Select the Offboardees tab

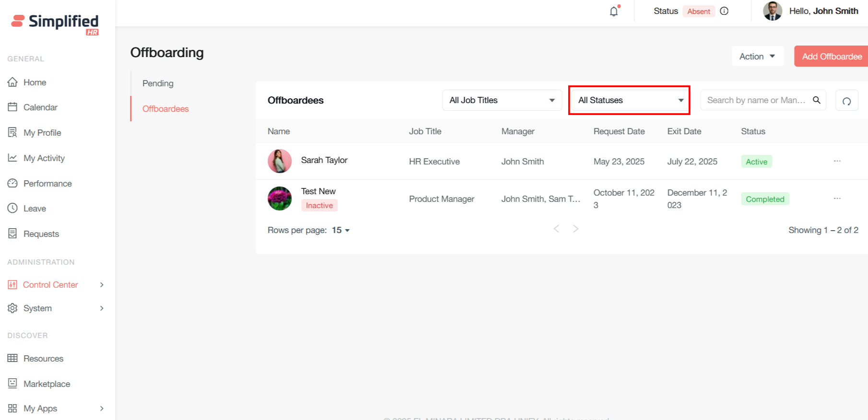click(x=165, y=109)
